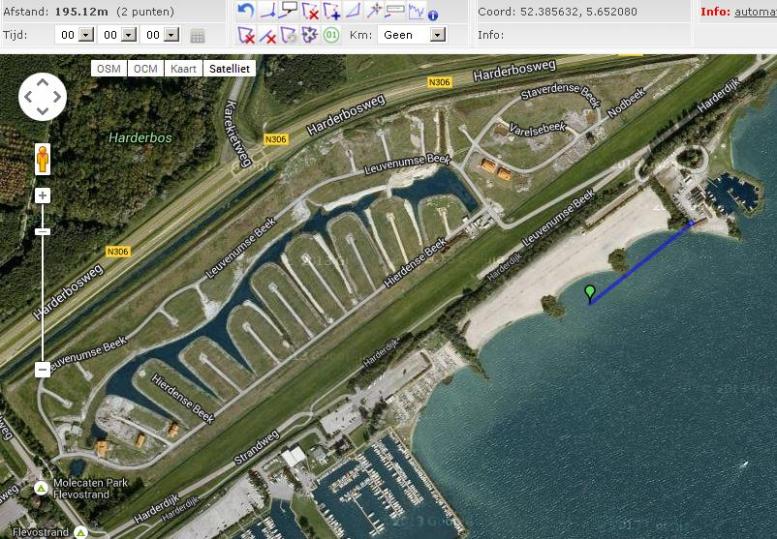Viewport: 777px width, 539px height.
Task: Click the sparkle wand route icon
Action: pos(374,10)
